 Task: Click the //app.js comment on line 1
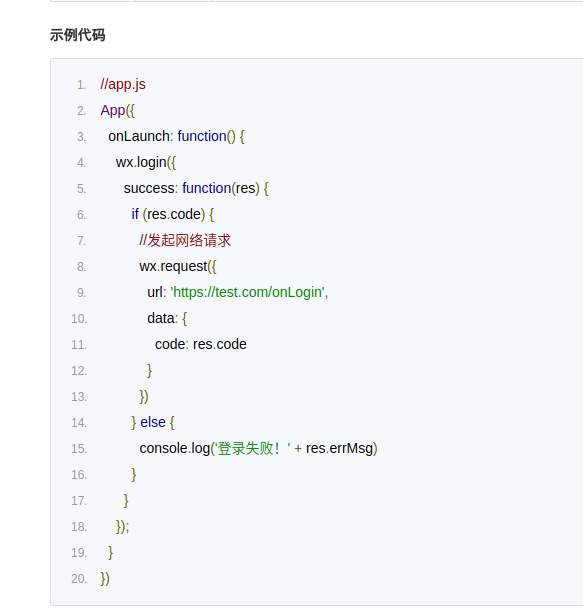click(123, 84)
